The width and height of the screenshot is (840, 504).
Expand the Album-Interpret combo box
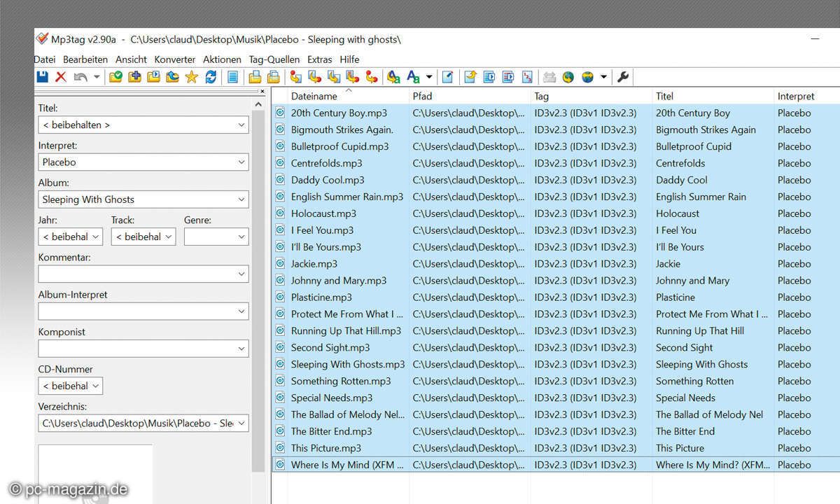pos(241,311)
